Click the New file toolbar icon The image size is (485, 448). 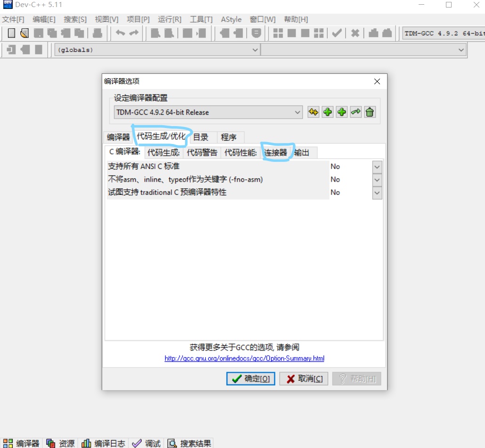(11, 33)
